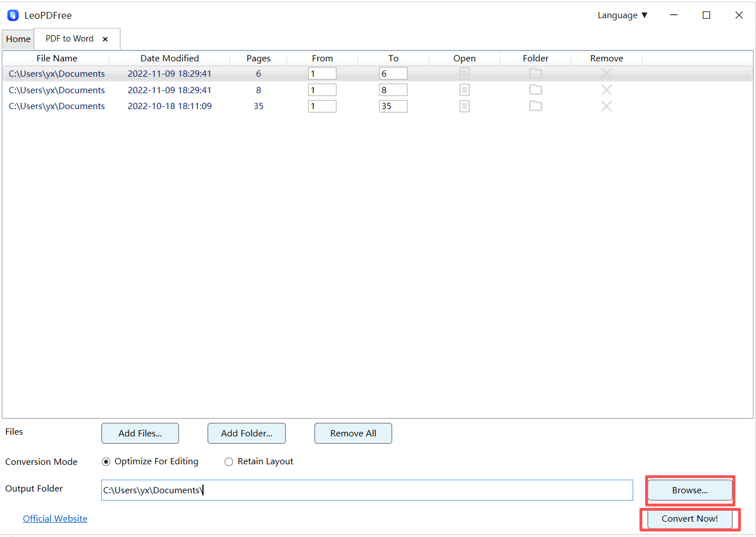Remove the 35-page file with X icon

607,106
